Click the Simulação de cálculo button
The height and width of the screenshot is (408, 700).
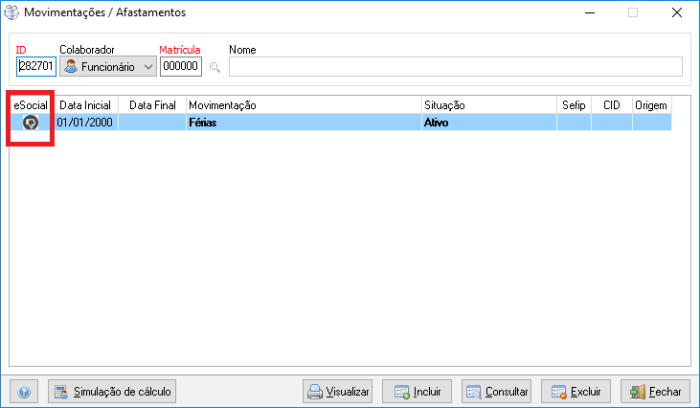[112, 392]
